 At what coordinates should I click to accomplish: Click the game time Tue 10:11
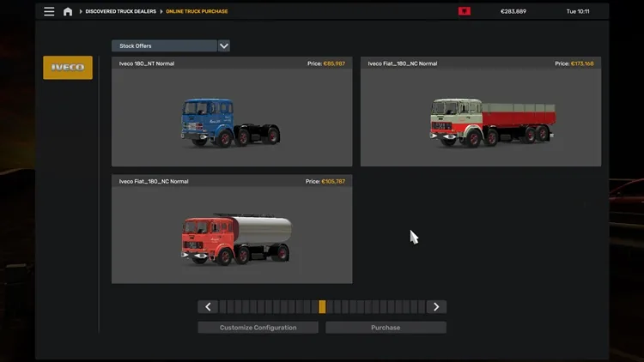[578, 11]
